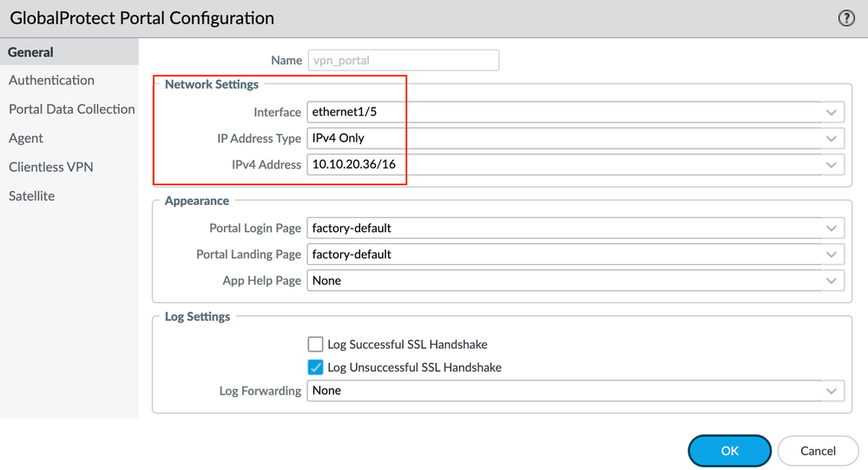
Task: Click the help question mark icon
Action: (846, 18)
